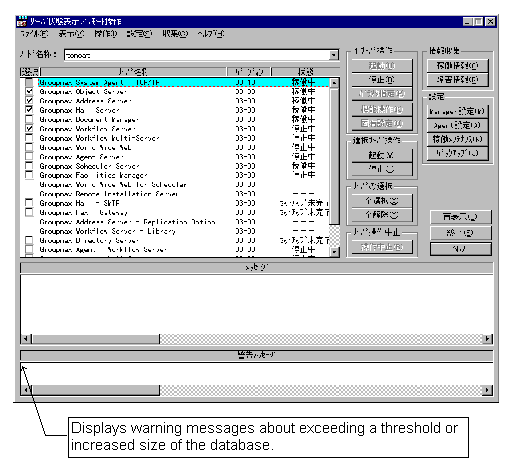Open the 操作(O) Operation menu
Screen dimensions: 508x465
coord(105,34)
